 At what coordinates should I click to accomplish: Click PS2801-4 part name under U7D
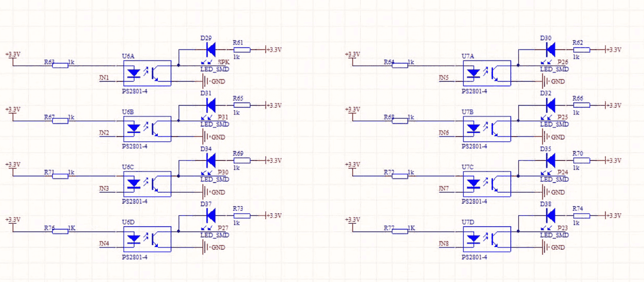(475, 257)
